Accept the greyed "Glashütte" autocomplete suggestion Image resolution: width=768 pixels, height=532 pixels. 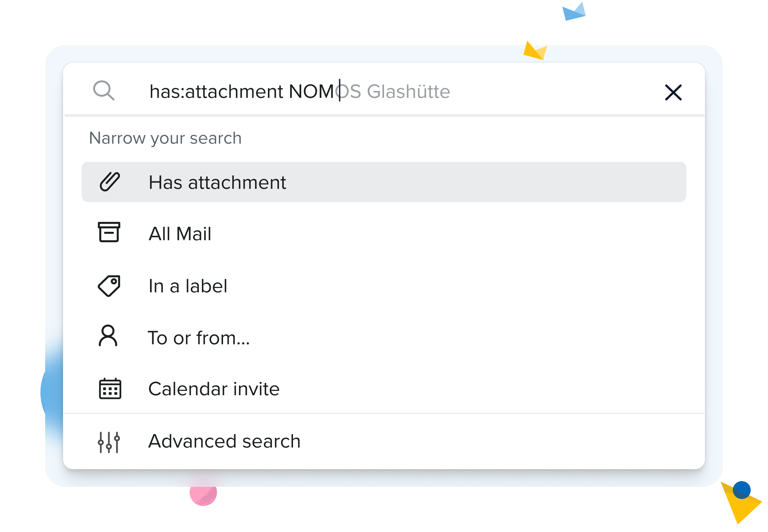pos(408,92)
